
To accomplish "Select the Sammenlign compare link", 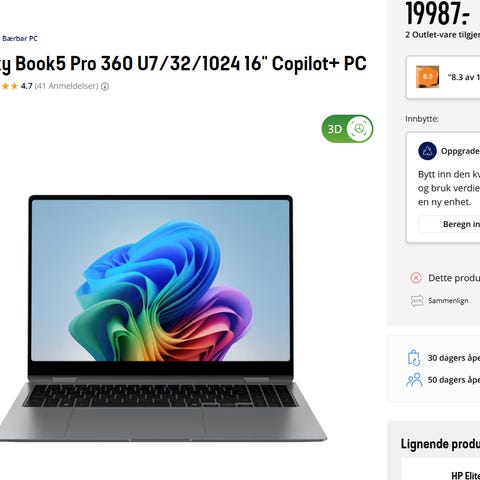I will [448, 301].
